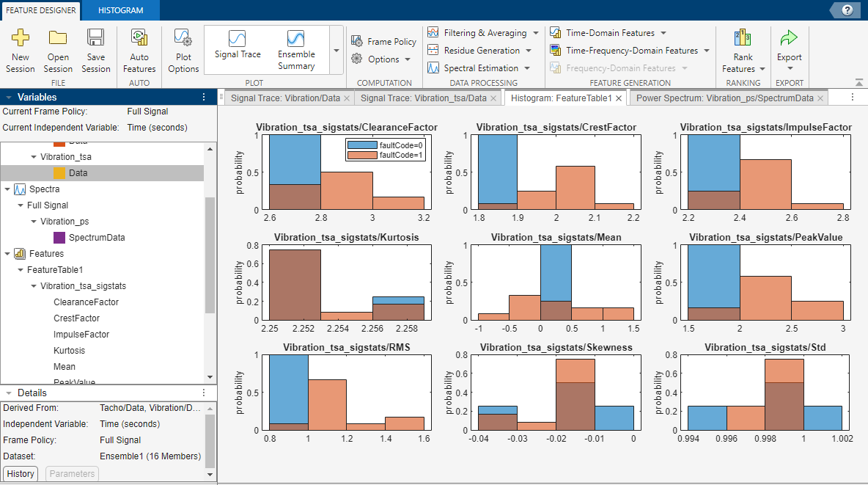Create a New Session
868x485 pixels.
20,49
